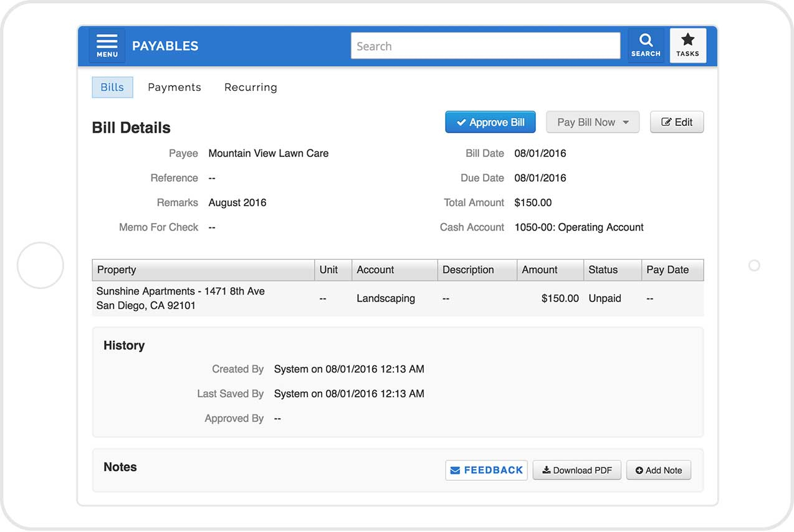Open the Pay Bill Now dropdown
This screenshot has width=794, height=532.
click(593, 122)
